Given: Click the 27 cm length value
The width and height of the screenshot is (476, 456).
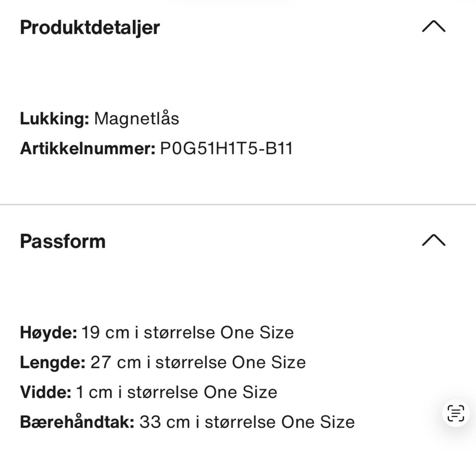Looking at the screenshot, I should [x=116, y=362].
